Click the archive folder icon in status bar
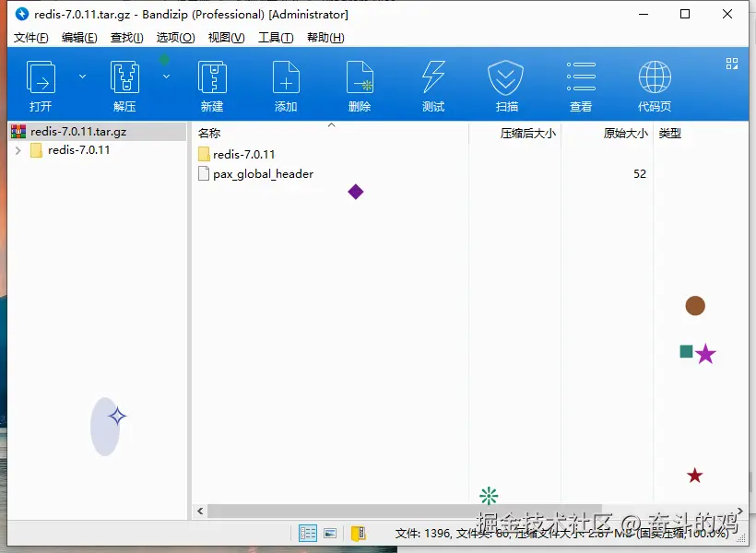756x553 pixels. click(359, 534)
